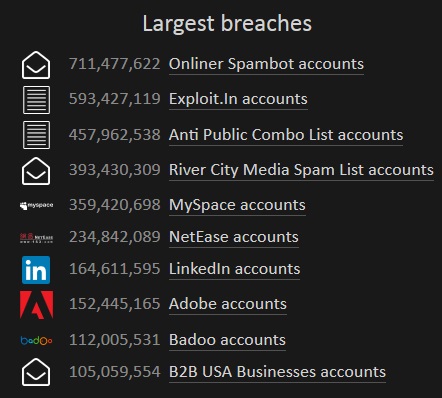
Task: Open Anti Public Combo List accounts link
Action: [x=286, y=135]
